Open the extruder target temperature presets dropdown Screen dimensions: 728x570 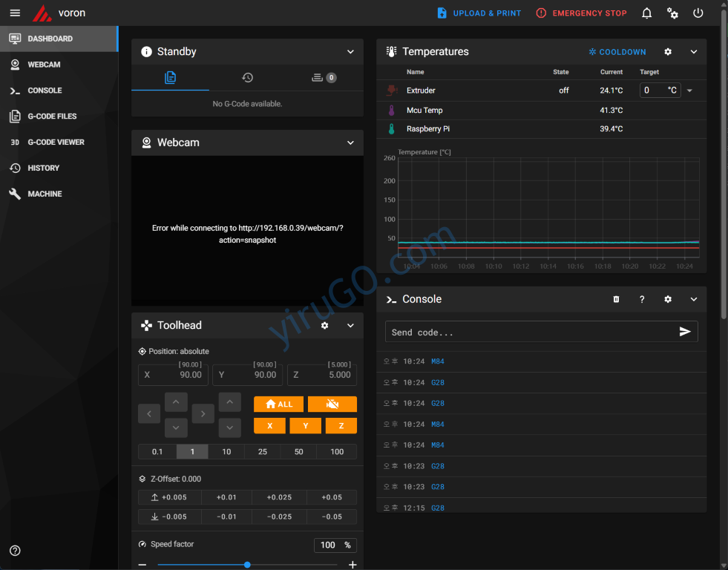coord(689,91)
